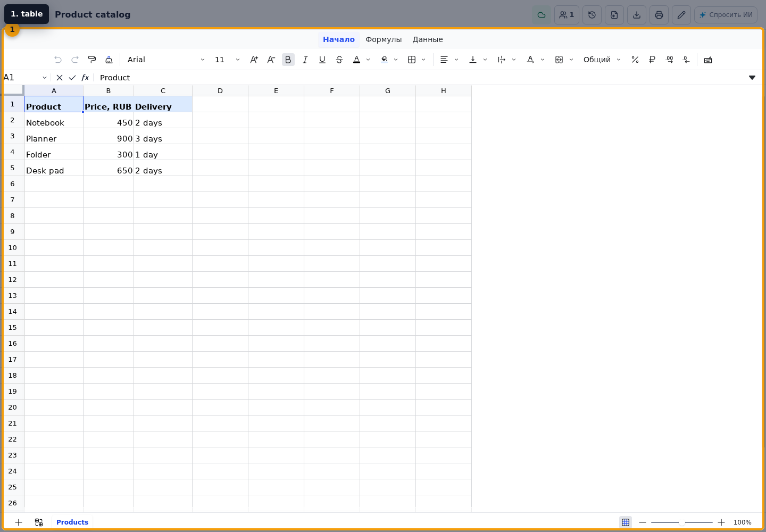Decrease decimal places
The width and height of the screenshot is (766, 532).
[687, 60]
